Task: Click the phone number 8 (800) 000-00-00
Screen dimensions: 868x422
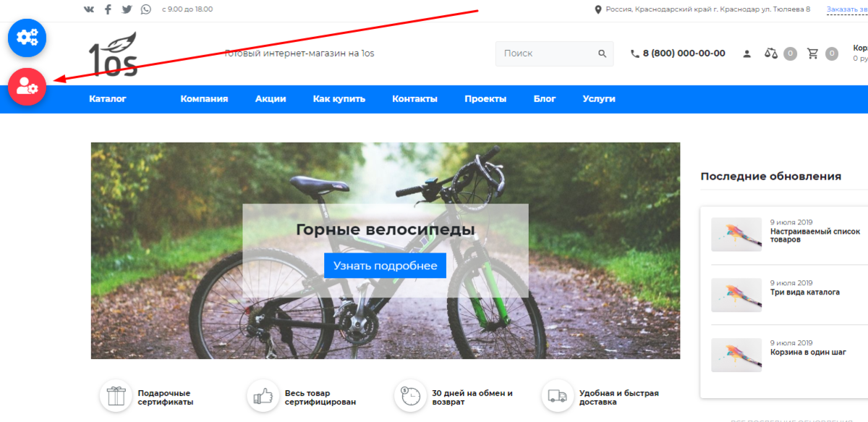Action: click(x=684, y=54)
